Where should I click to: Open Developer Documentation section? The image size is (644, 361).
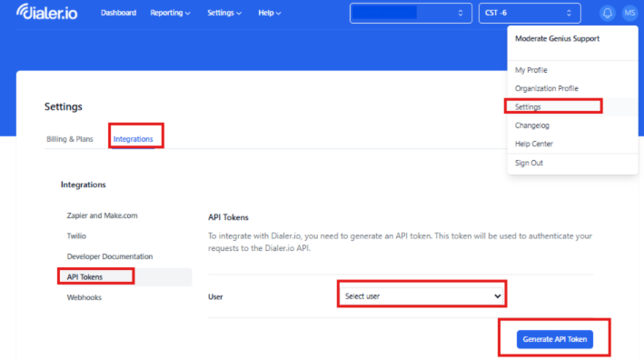pos(110,256)
